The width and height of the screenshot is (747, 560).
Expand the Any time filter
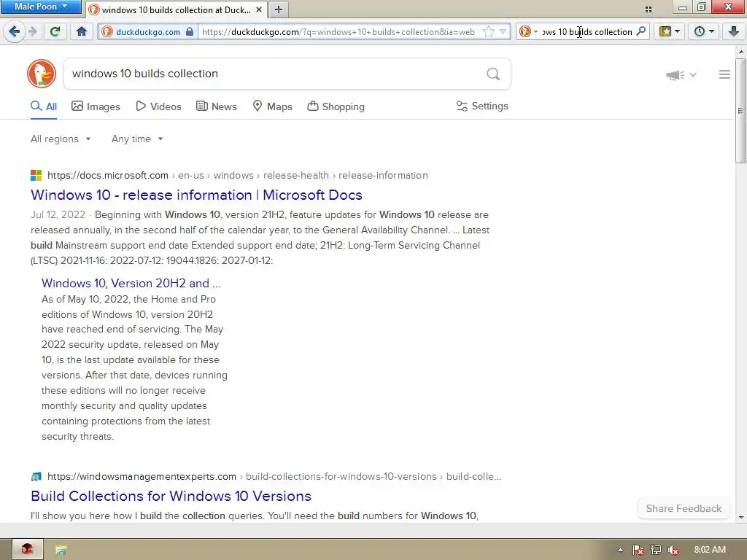pyautogui.click(x=137, y=139)
